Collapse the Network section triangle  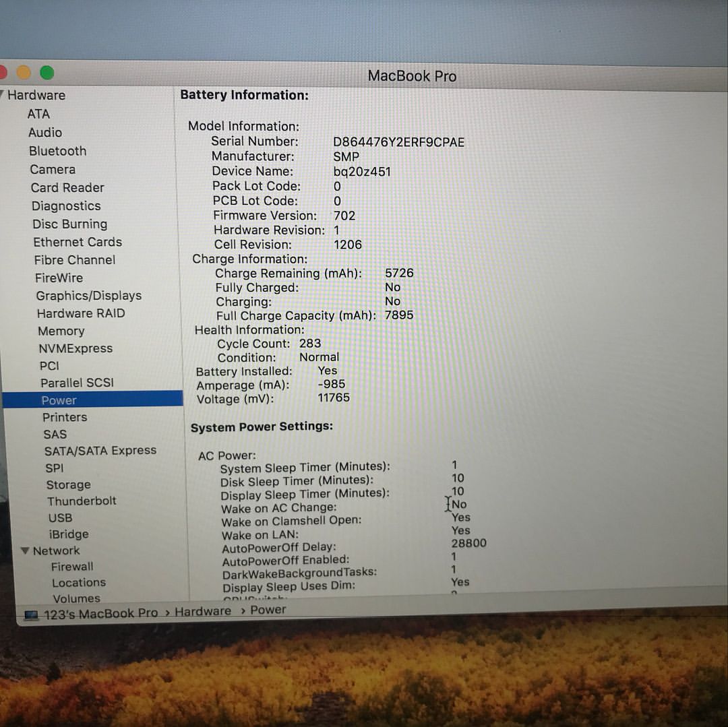[x=25, y=550]
